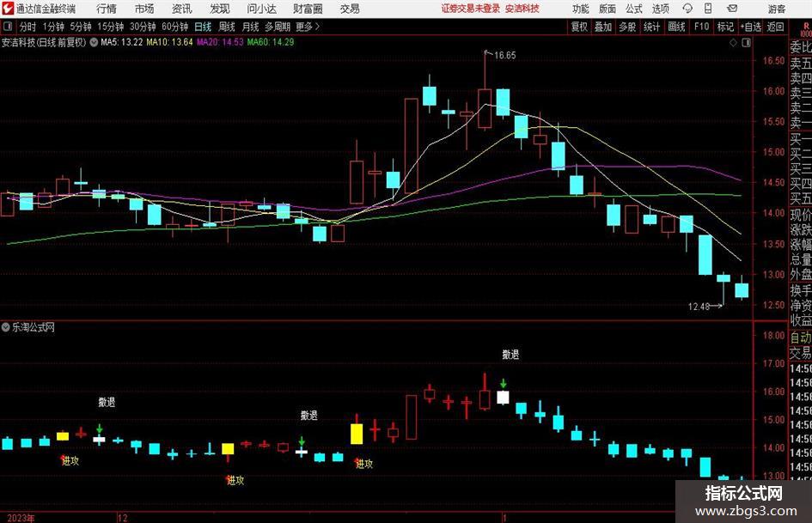Click the red 安洁科技 stock name link
Viewport: 812px width, 523px height.
pyautogui.click(x=522, y=9)
